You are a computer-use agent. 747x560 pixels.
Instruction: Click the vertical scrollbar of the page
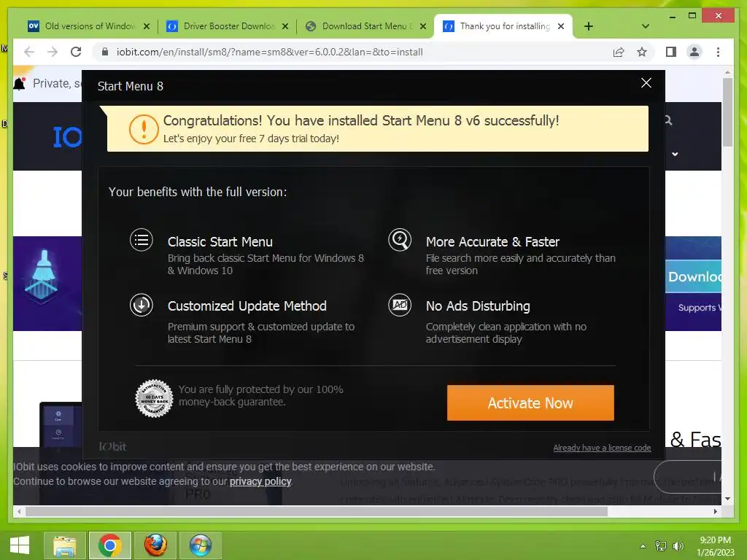point(727,112)
